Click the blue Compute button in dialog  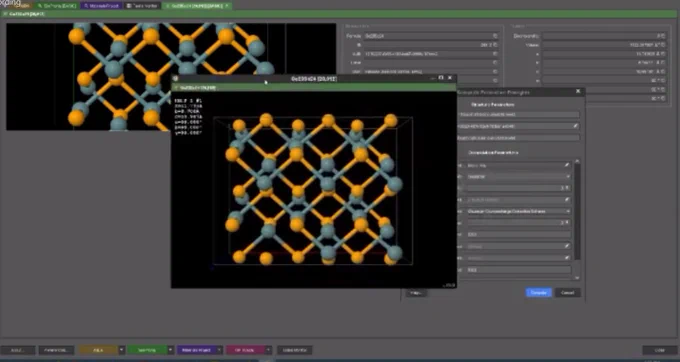click(x=539, y=293)
